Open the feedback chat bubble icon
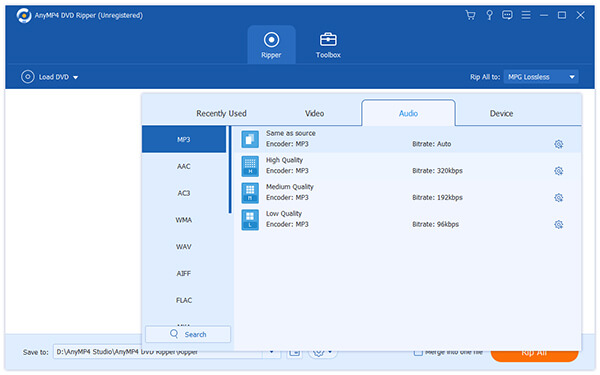 [x=507, y=15]
